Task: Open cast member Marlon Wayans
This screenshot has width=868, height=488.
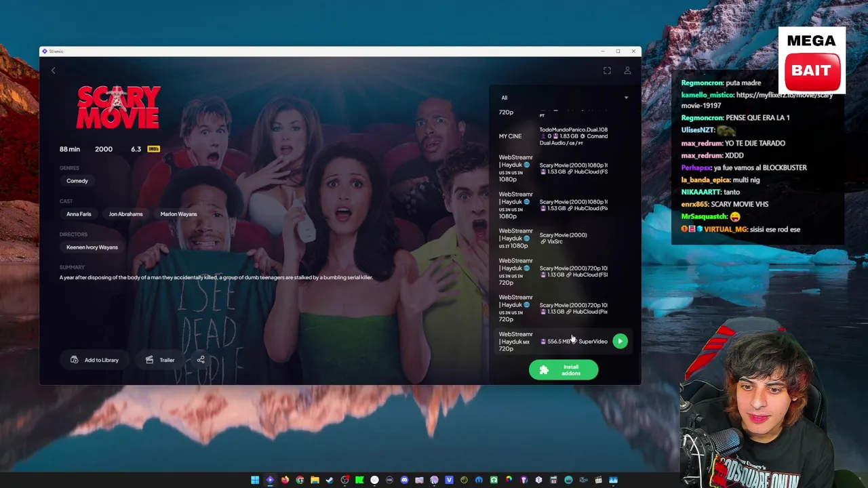Action: (x=178, y=214)
